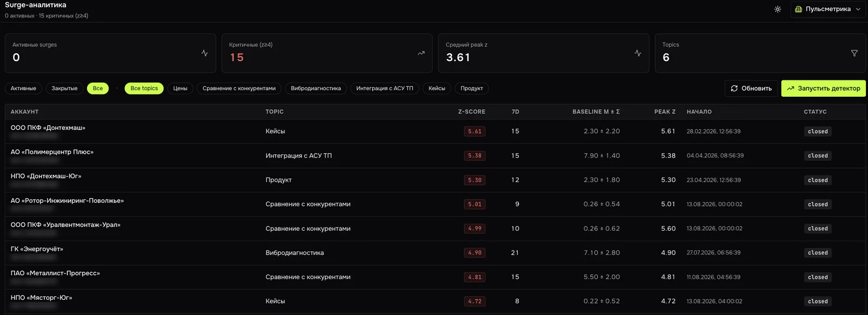
Task: Click the pulse icon in Средний peak z card
Action: click(637, 53)
